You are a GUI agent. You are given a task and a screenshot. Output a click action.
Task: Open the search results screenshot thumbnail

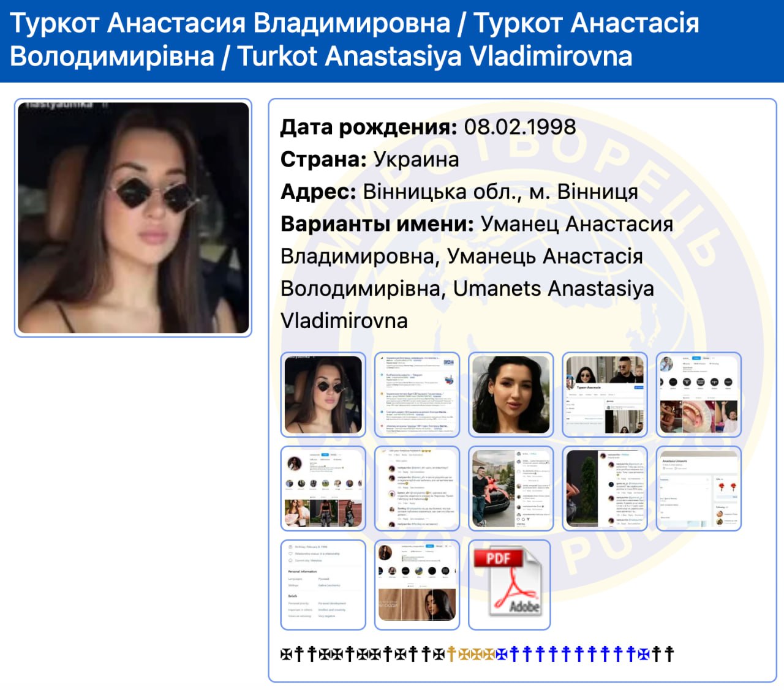pos(417,394)
